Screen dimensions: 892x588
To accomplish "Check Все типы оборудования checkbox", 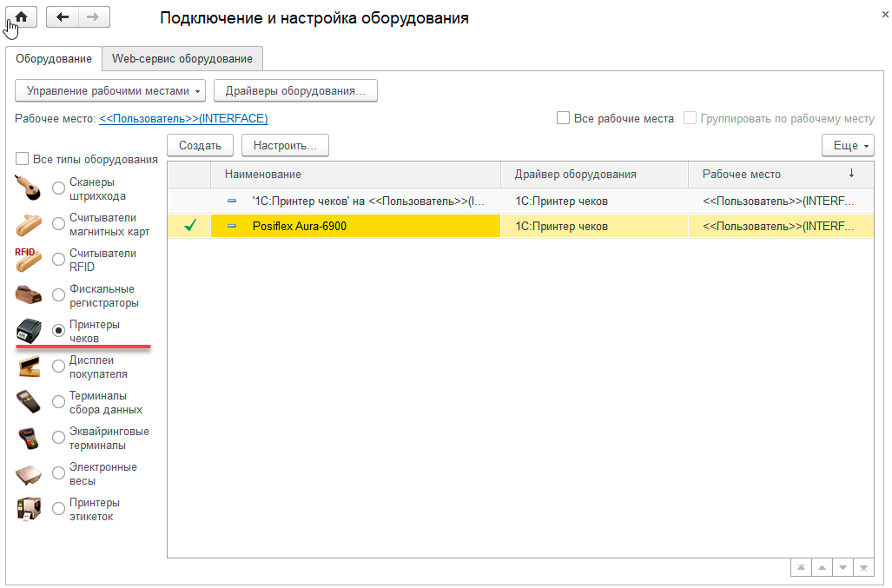I will pos(22,159).
